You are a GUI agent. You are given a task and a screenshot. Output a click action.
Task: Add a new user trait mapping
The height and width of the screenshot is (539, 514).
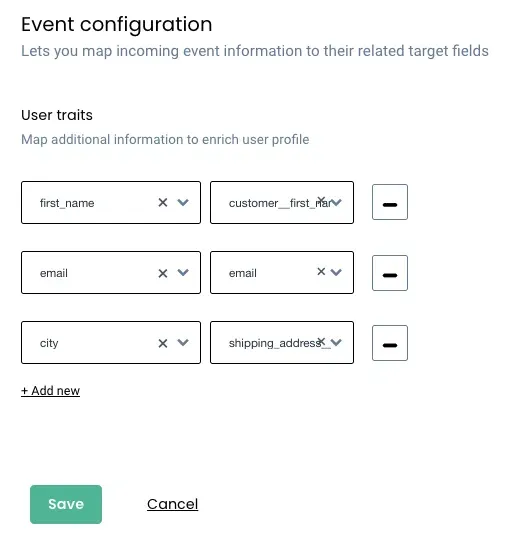(51, 391)
